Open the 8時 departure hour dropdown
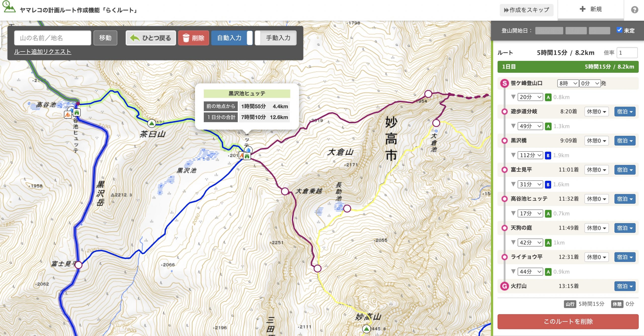Image resolution: width=644 pixels, height=336 pixels. pos(568,83)
